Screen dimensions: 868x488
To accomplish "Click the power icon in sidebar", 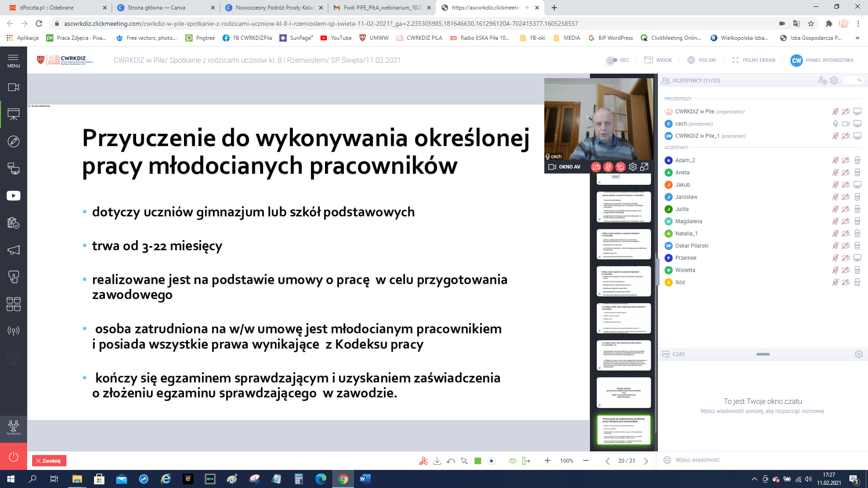I will [14, 456].
